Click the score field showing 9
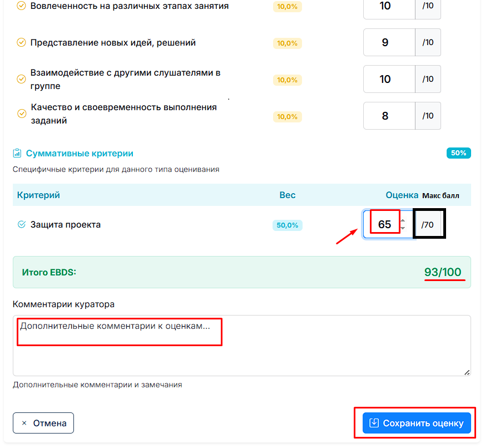 pyautogui.click(x=389, y=42)
